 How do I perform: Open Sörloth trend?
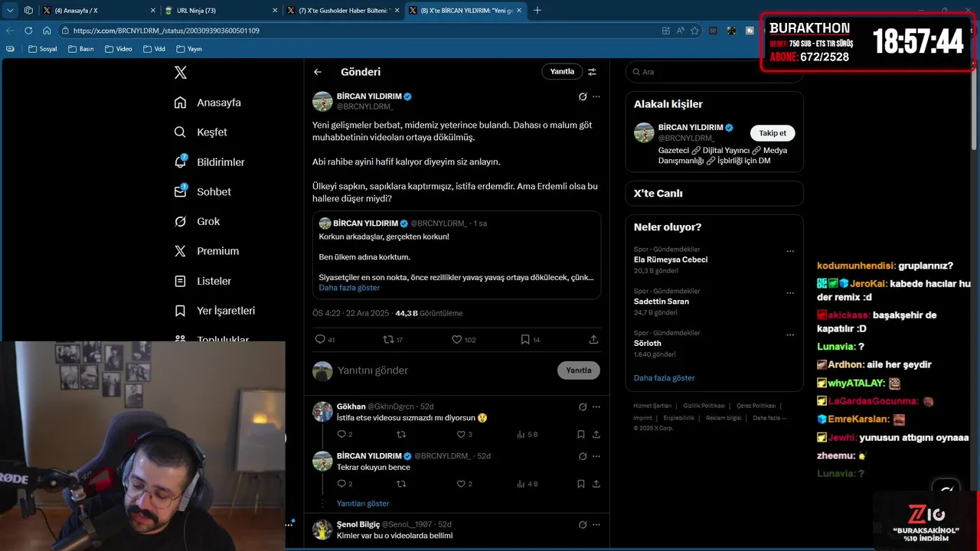pos(648,344)
